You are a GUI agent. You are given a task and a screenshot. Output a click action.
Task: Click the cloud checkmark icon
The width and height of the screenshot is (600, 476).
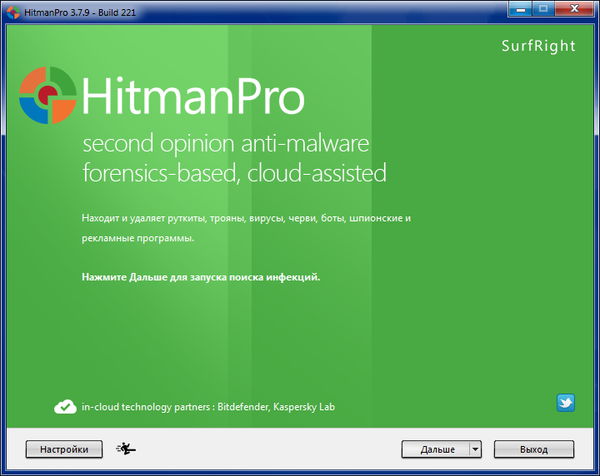(x=65, y=406)
